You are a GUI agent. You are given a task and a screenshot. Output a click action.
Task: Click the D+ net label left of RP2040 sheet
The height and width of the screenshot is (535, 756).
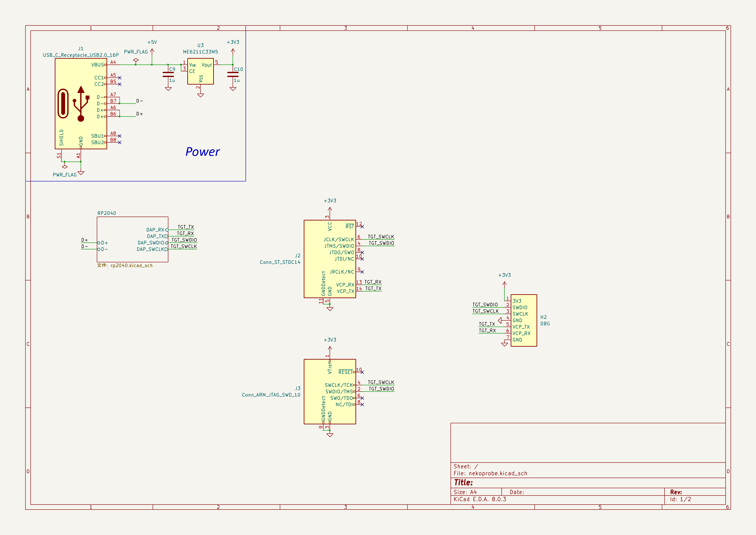point(85,240)
